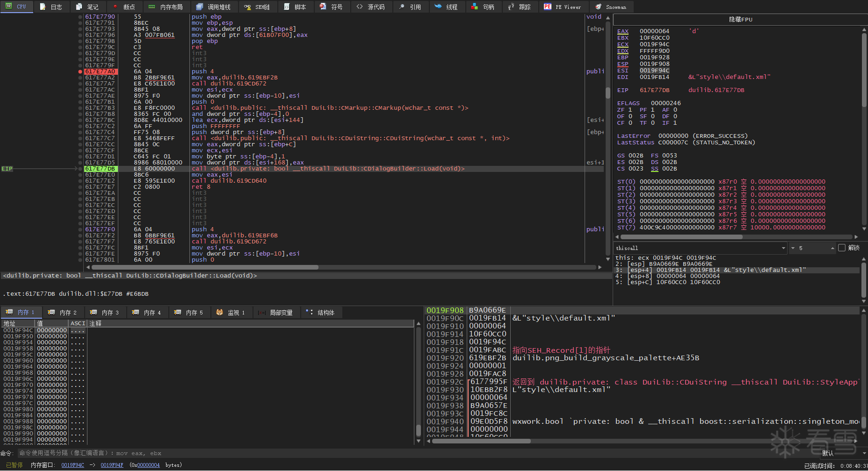The image size is (868, 471).
Task: Select the EAX register label
Action: click(x=622, y=31)
